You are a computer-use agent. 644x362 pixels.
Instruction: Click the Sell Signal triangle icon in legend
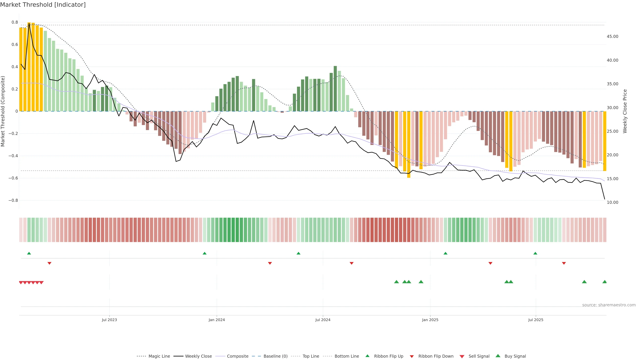click(462, 356)
